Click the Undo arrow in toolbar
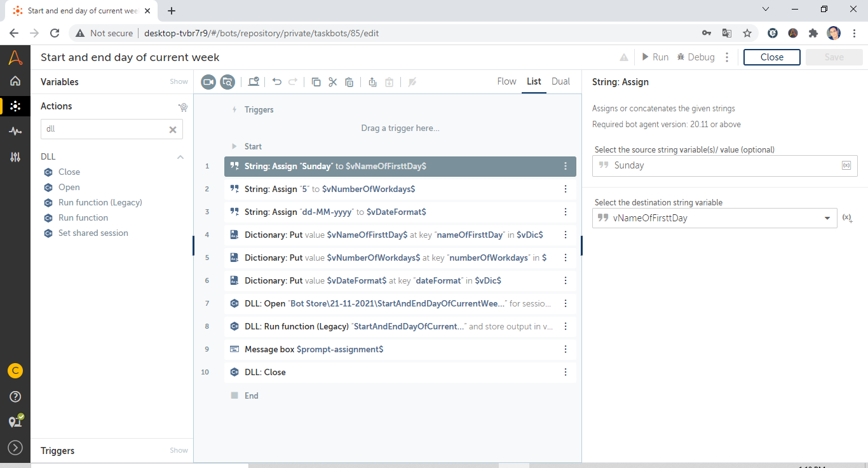This screenshot has width=868, height=468. pyautogui.click(x=277, y=82)
